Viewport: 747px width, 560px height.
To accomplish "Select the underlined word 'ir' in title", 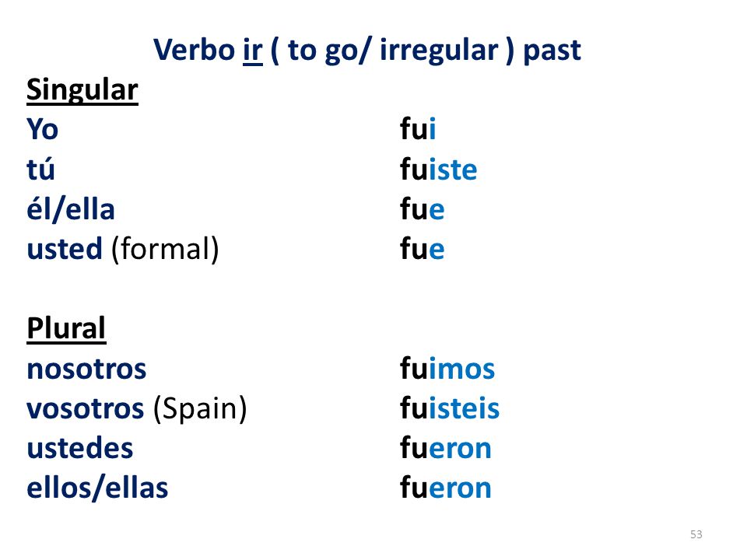I will click(252, 50).
